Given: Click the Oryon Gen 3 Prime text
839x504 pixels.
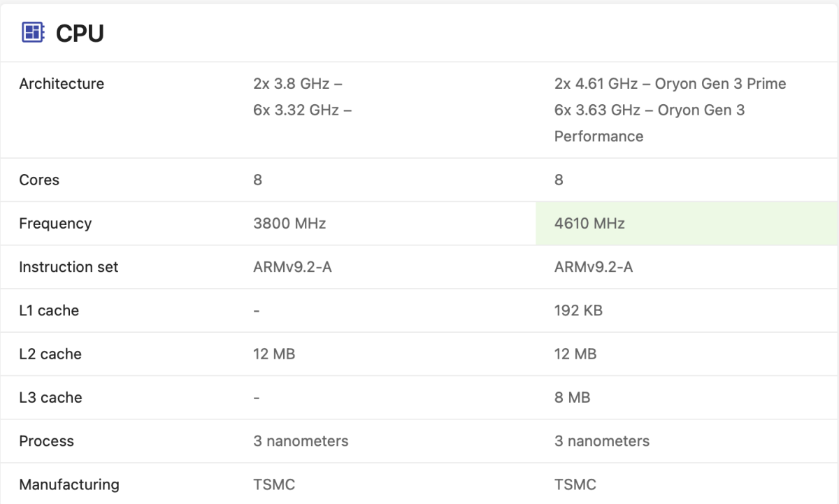Looking at the screenshot, I should pyautogui.click(x=720, y=84).
